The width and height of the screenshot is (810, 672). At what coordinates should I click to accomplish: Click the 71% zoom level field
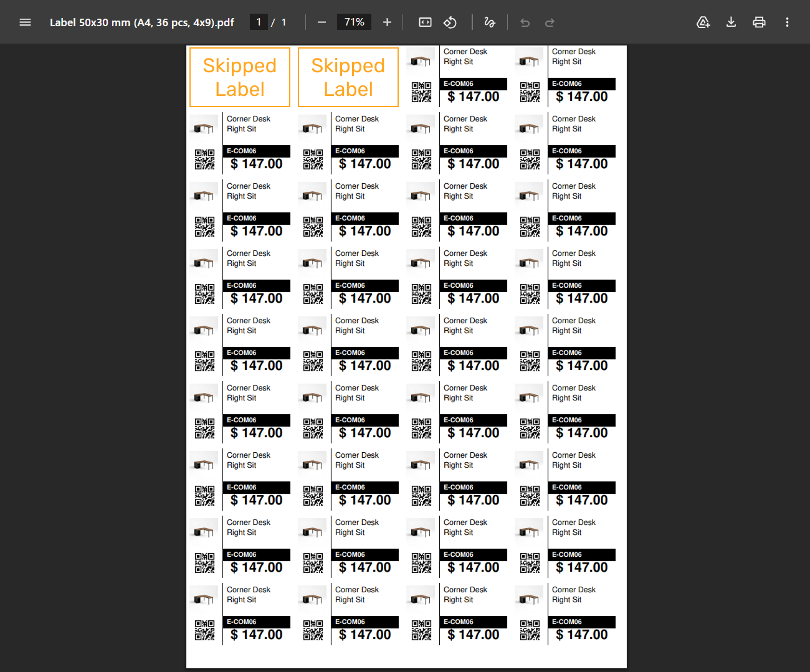354,22
